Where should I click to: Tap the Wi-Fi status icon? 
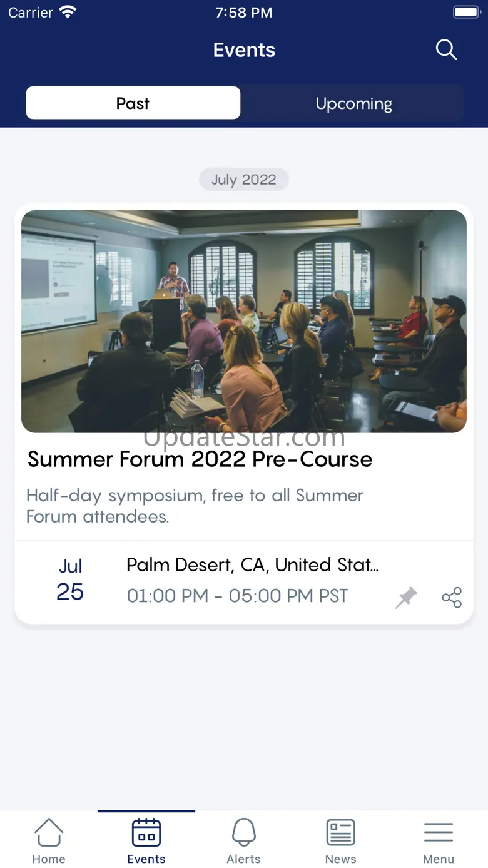pyautogui.click(x=67, y=13)
